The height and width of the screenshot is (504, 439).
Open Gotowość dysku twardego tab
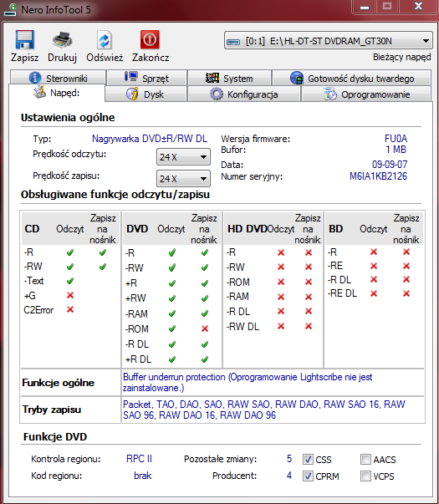point(351,78)
